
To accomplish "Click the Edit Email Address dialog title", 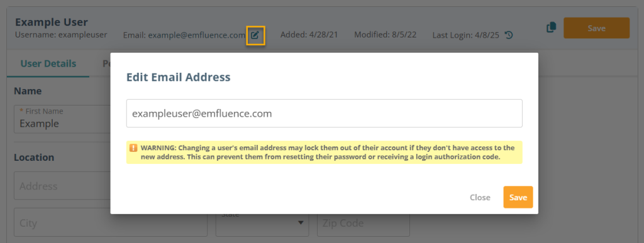I will point(178,77).
